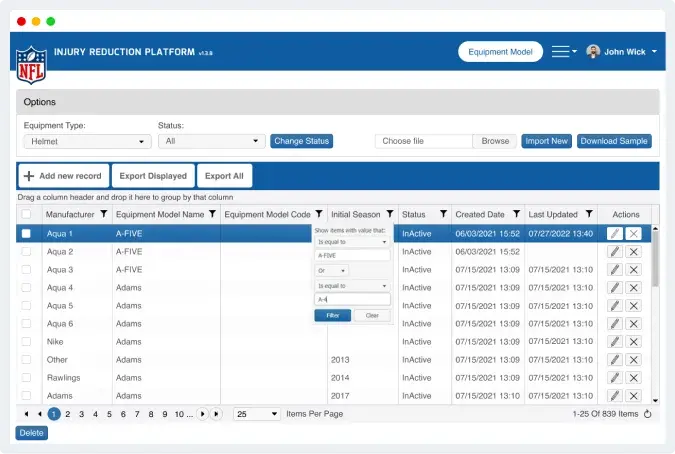This screenshot has height=454, width=675.
Task: Check the Aqua 5 row checkbox
Action: coord(26,306)
